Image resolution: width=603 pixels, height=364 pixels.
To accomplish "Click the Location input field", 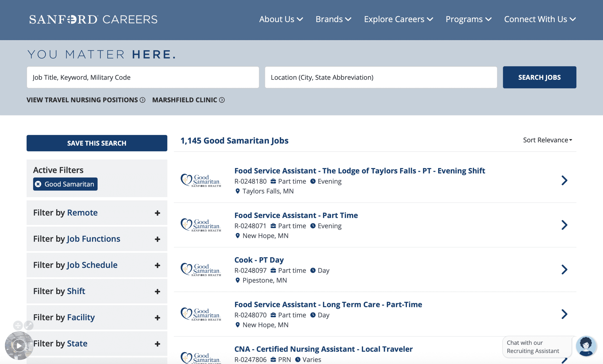I will pyautogui.click(x=381, y=77).
